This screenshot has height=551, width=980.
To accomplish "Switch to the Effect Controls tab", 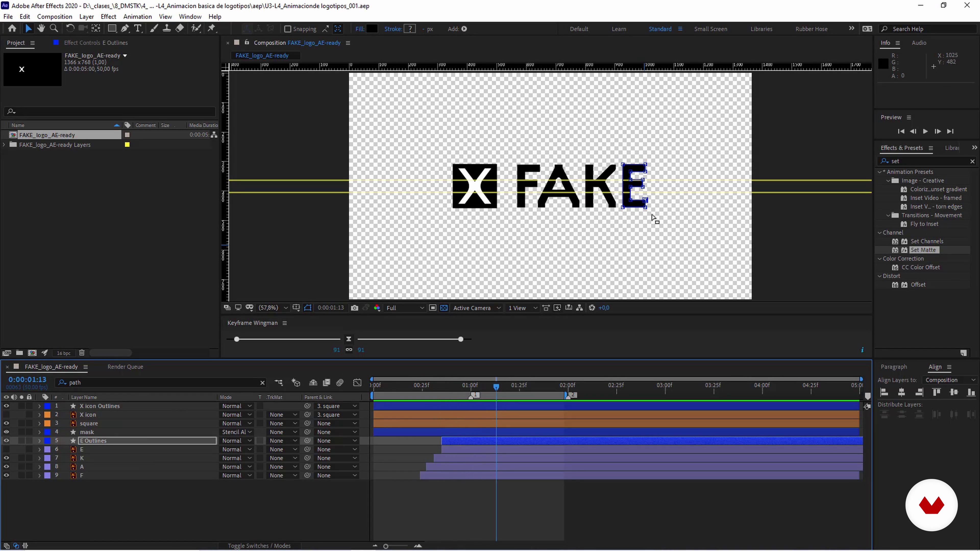I will pos(95,43).
